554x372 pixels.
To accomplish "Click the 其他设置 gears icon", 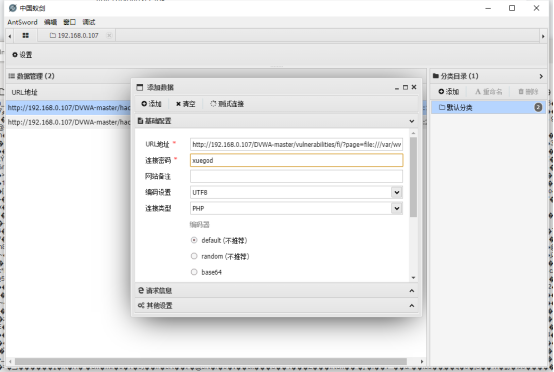I will coord(141,305).
